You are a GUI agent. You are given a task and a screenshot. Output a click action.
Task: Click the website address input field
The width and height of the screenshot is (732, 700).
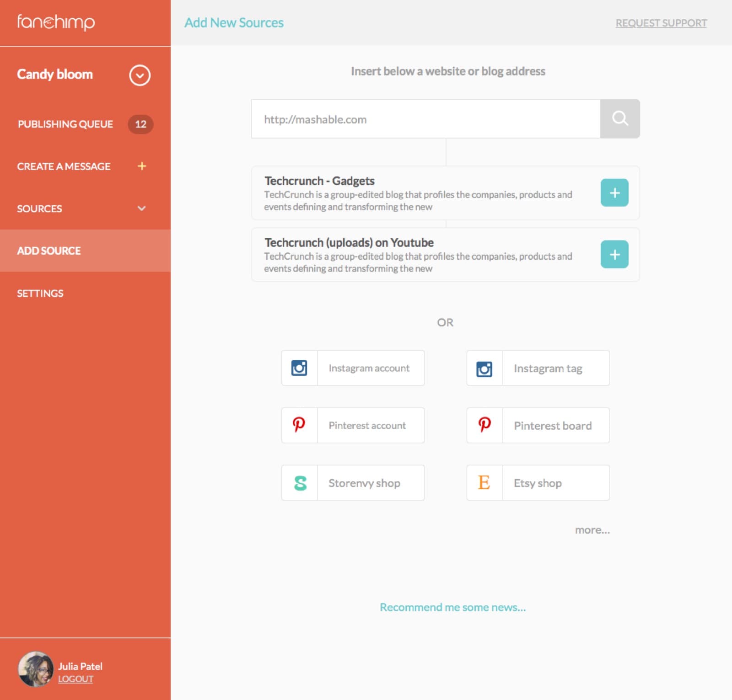tap(425, 119)
